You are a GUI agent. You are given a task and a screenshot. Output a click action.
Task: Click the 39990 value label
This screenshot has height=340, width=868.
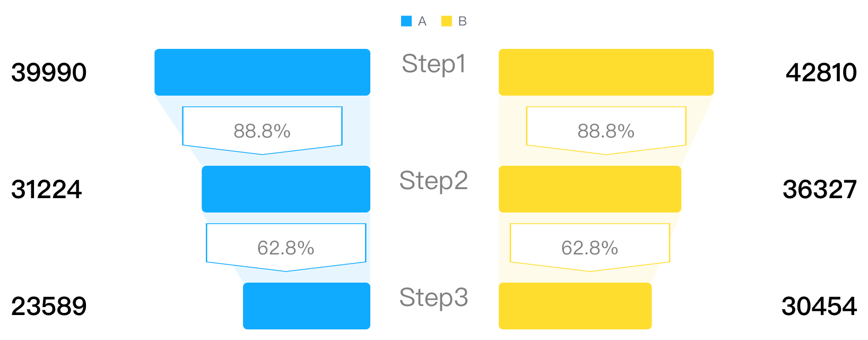click(49, 73)
